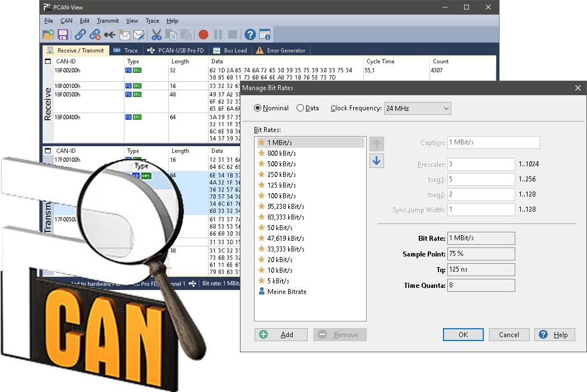587x392 pixels.
Task: Open the File menu
Action: coord(49,21)
